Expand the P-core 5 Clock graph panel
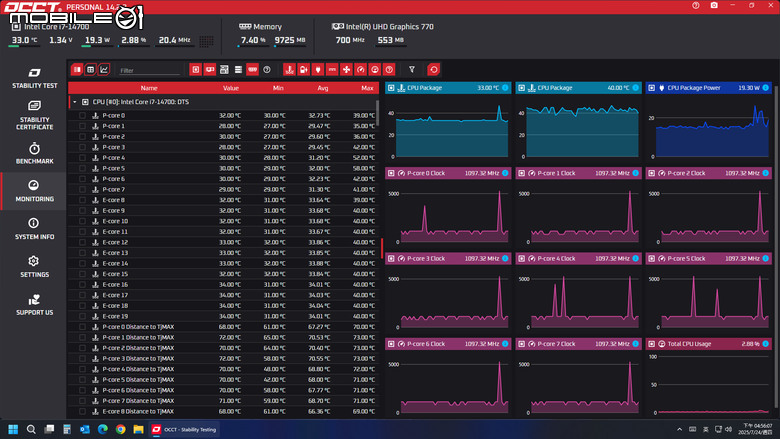 point(652,259)
